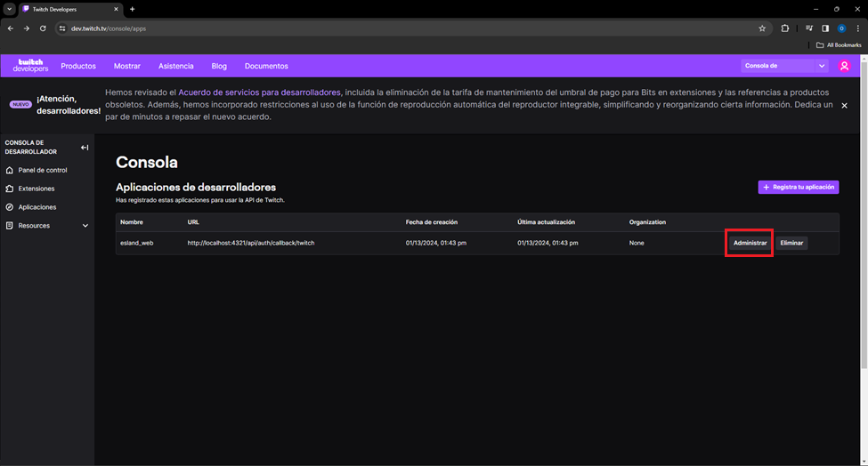The width and height of the screenshot is (868, 466).
Task: Click the Consola page heading
Action: point(147,163)
